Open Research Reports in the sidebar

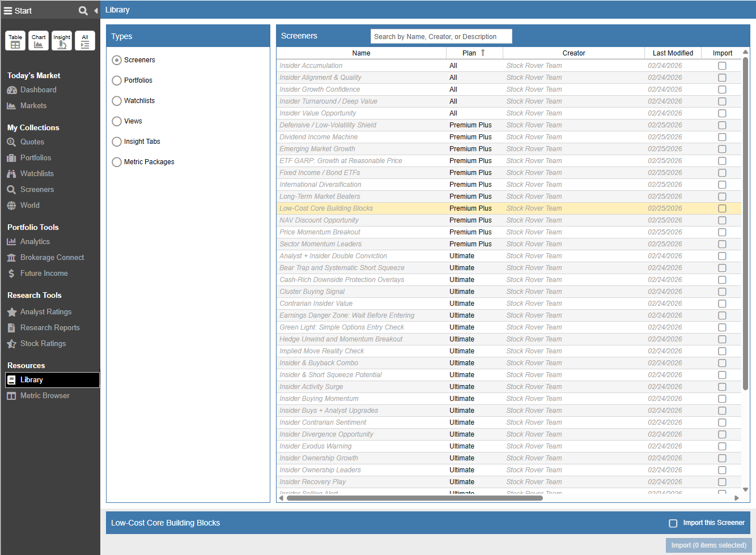click(50, 328)
